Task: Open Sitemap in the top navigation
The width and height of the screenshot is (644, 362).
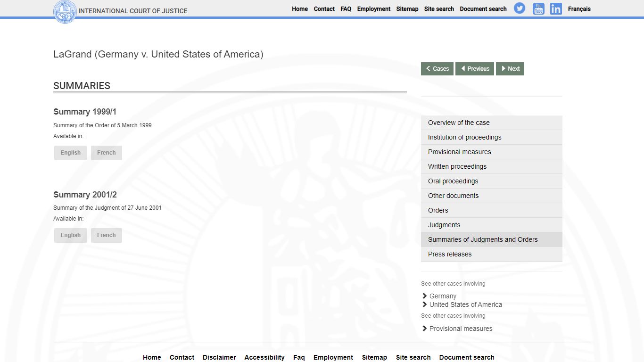Action: [407, 9]
